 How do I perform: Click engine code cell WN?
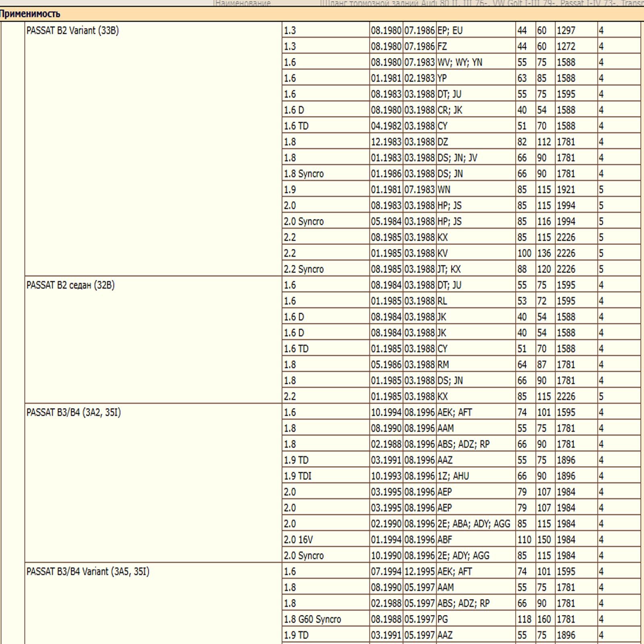(476, 190)
